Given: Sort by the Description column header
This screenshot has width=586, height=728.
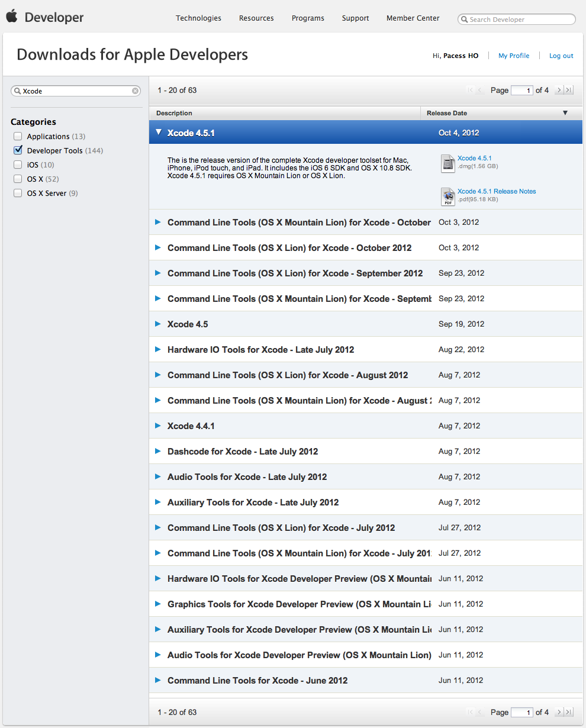Looking at the screenshot, I should (x=285, y=113).
